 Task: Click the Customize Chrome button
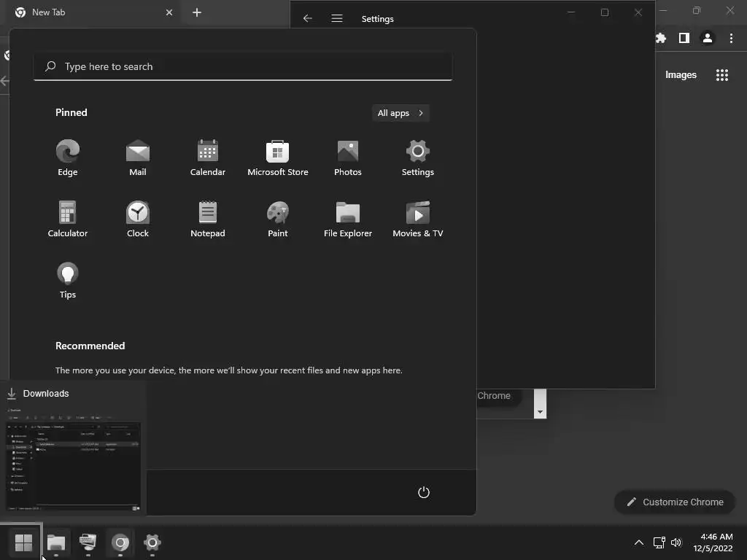pos(675,502)
